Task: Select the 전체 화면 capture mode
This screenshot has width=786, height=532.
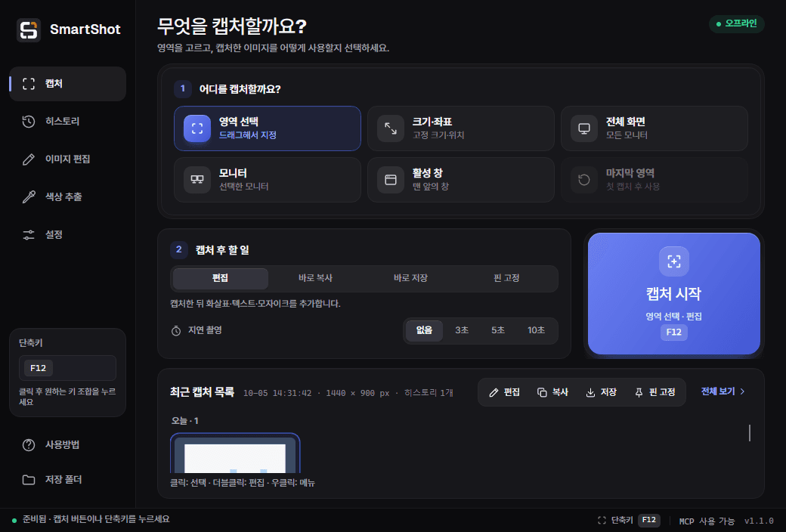Action: (654, 128)
